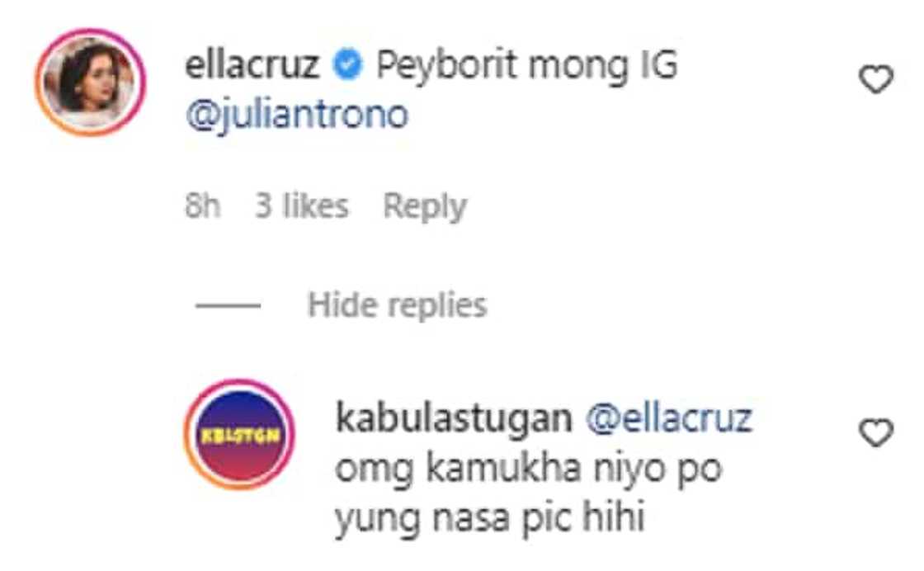Screen dimensions: 924x571
Task: Click the KBLSTGN logo text in avatar
Action: point(240,436)
